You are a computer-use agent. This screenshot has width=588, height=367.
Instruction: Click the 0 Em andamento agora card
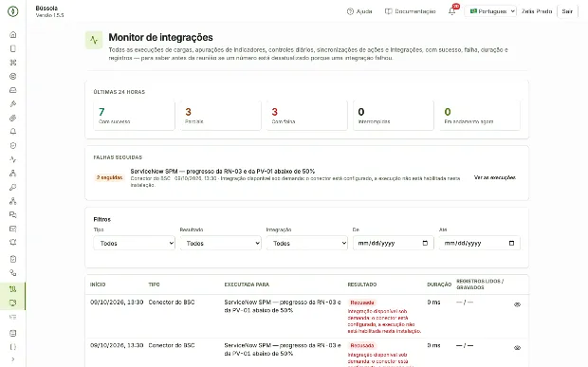tap(480, 115)
